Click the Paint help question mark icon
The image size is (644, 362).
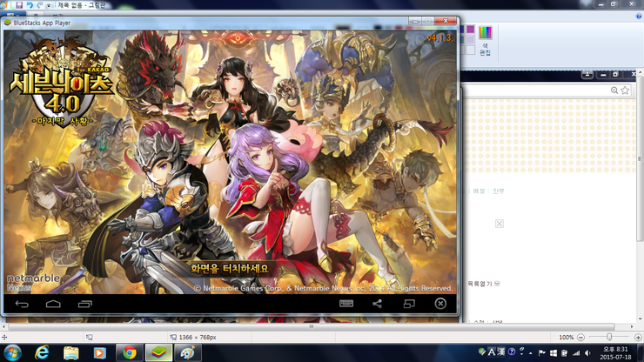(639, 16)
